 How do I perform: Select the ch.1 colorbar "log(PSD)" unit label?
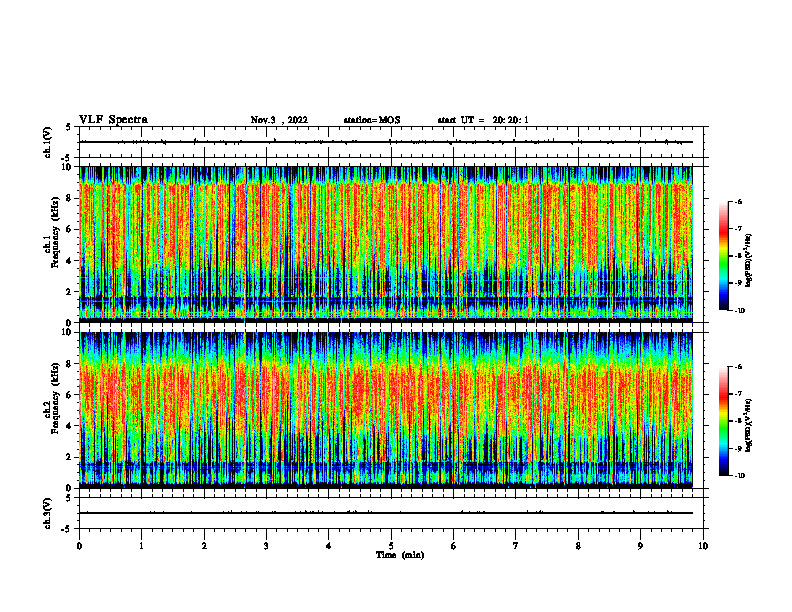click(x=749, y=260)
